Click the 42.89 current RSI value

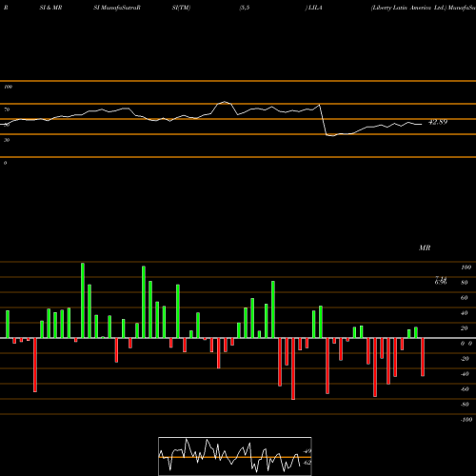pyautogui.click(x=438, y=122)
